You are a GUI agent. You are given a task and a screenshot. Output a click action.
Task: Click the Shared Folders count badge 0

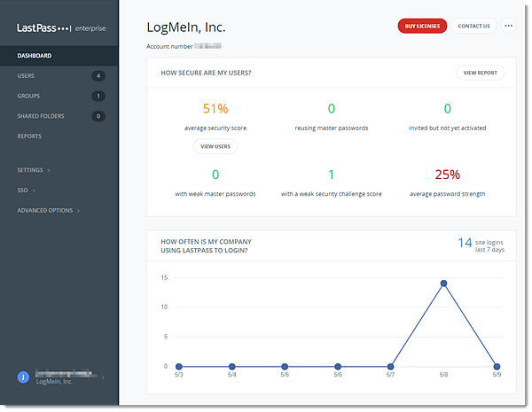[98, 116]
